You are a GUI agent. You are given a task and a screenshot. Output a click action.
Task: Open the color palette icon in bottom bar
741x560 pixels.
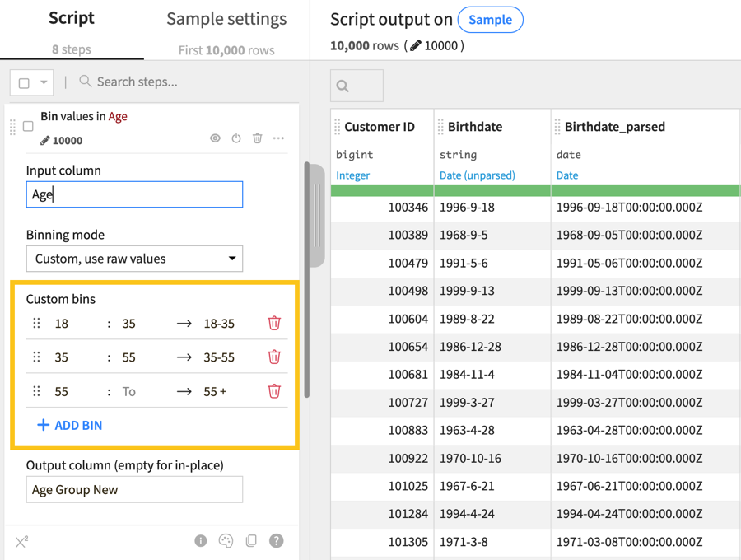pos(226,541)
